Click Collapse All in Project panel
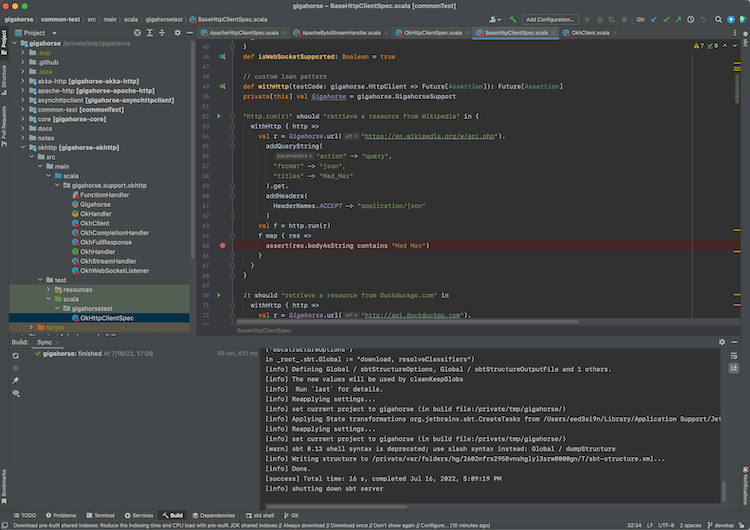750x530 pixels. [x=162, y=33]
